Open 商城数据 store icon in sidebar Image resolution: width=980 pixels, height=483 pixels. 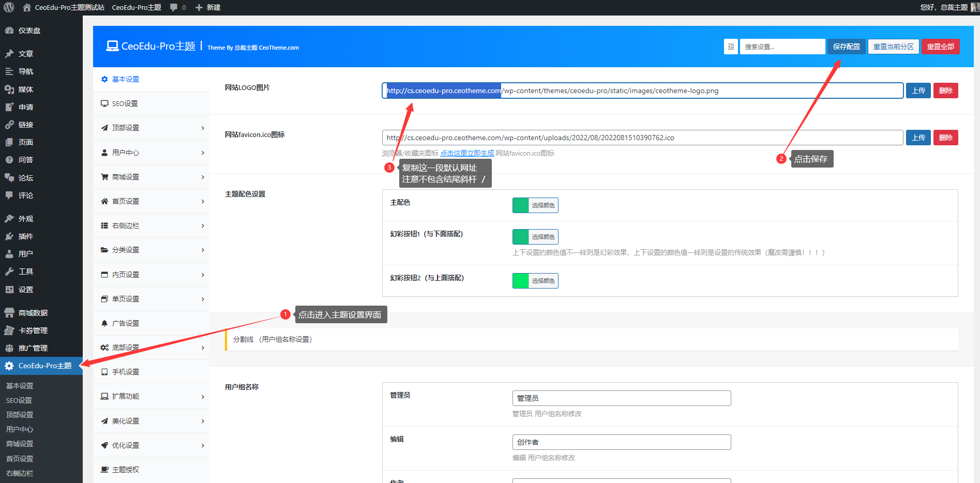pos(9,313)
